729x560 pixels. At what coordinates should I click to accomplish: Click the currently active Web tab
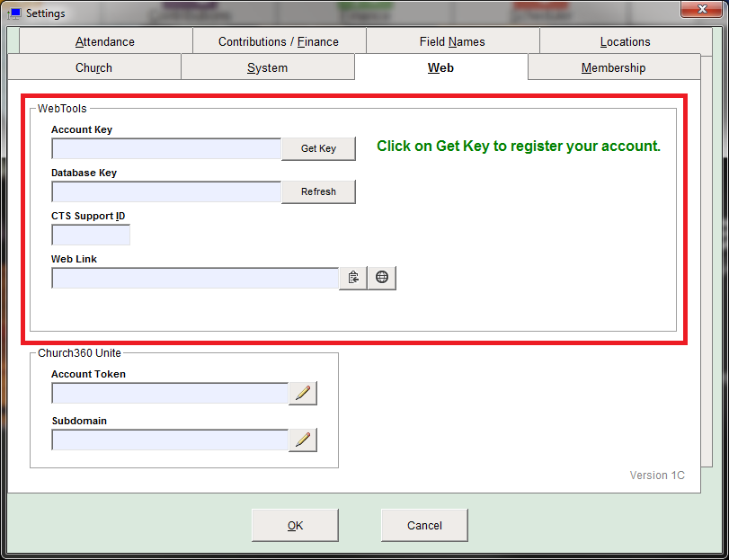(440, 67)
